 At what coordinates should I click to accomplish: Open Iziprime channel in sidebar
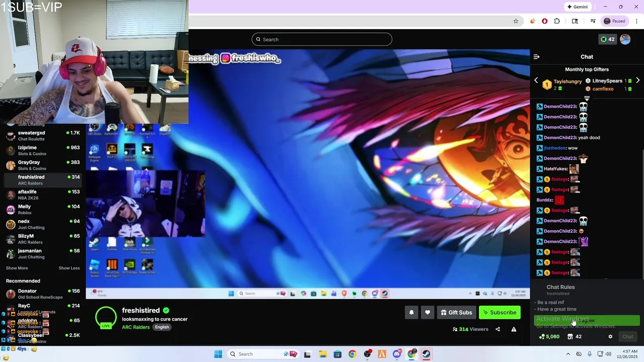click(43, 150)
